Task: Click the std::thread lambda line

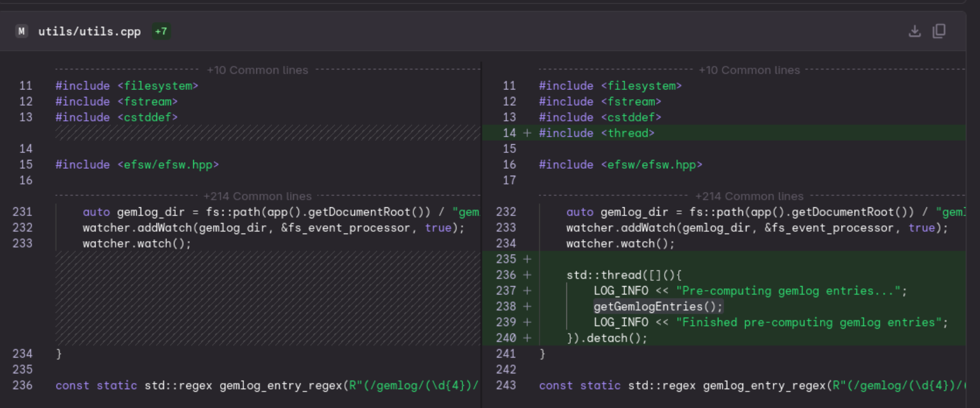Action: [623, 275]
